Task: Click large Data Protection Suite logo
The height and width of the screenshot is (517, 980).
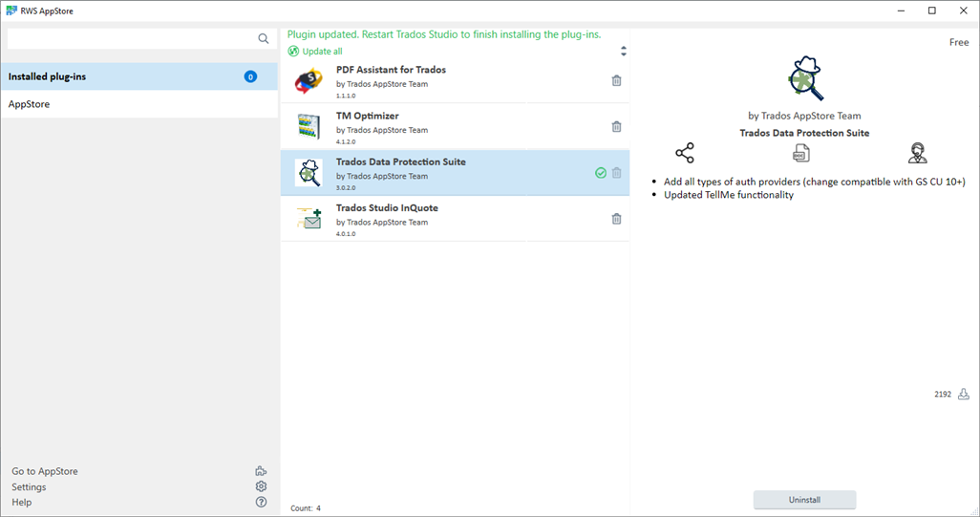Action: 805,78
